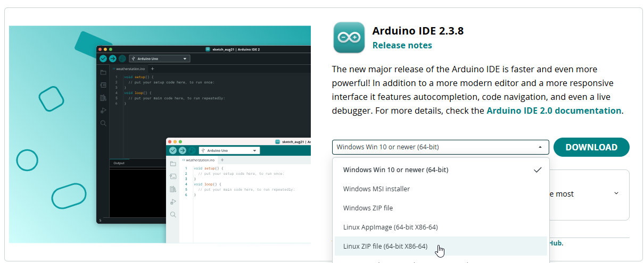The image size is (644, 263).
Task: Click Debug icon in light IDE toolbar
Action: tap(192, 150)
